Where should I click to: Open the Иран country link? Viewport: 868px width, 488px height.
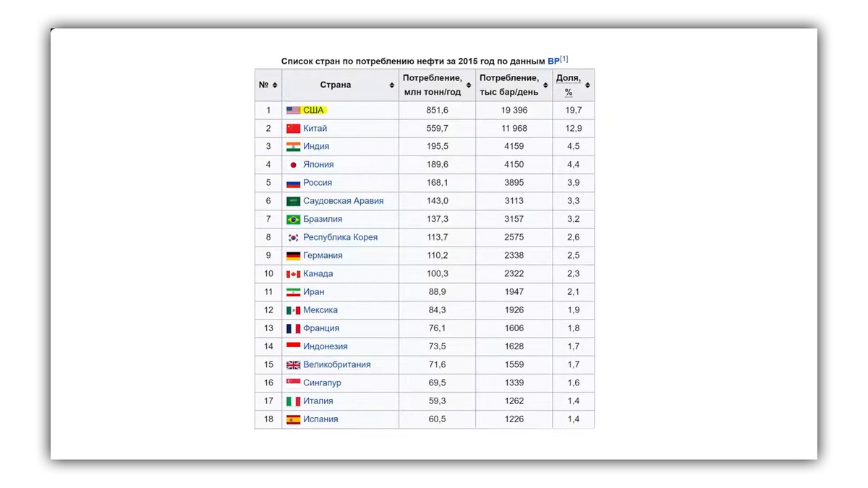314,291
